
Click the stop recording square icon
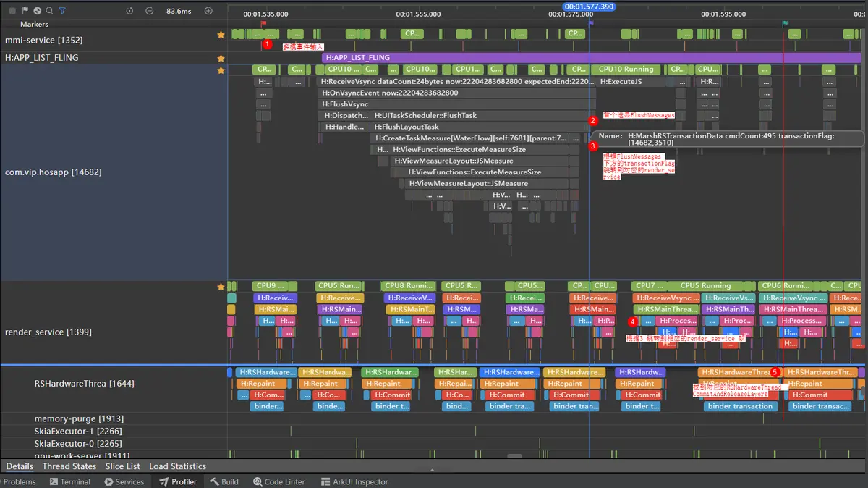(12, 11)
